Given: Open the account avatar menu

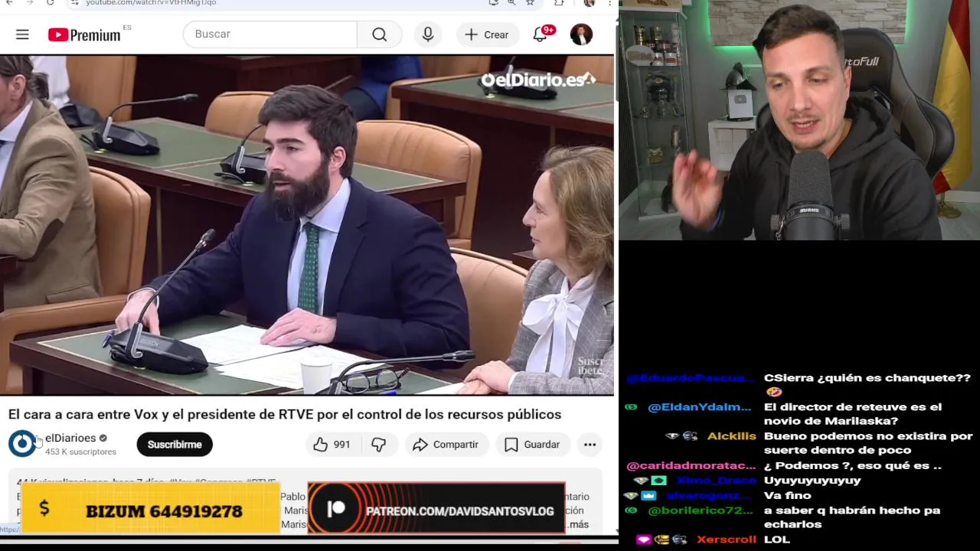Looking at the screenshot, I should tap(581, 34).
